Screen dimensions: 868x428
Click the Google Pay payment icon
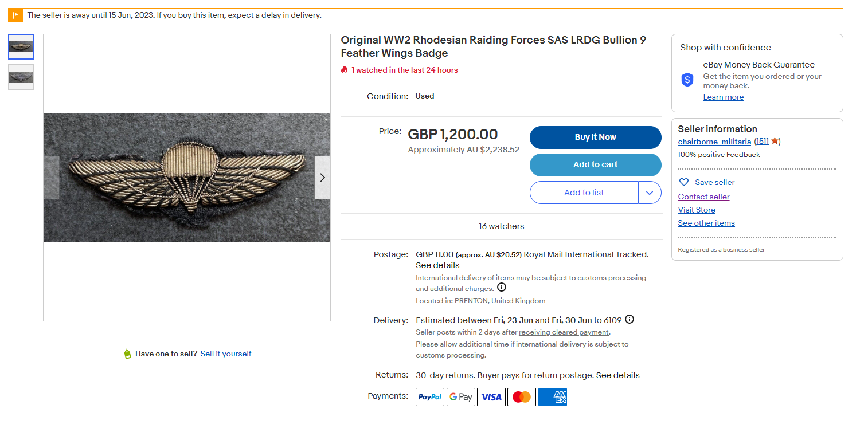461,397
